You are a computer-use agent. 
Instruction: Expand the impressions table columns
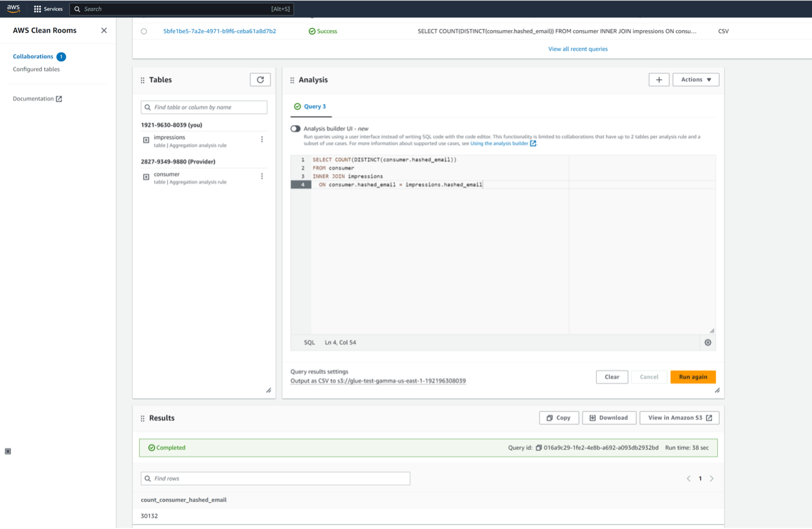coord(146,140)
